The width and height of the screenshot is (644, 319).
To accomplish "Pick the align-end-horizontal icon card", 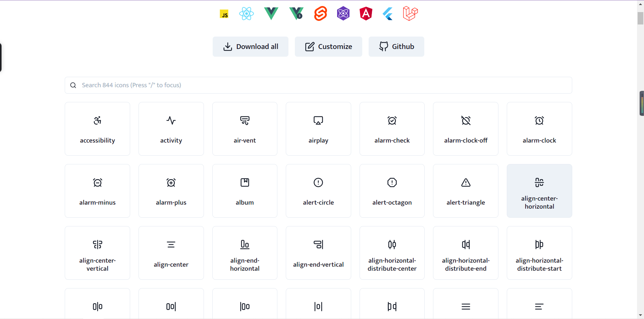I will 245,253.
